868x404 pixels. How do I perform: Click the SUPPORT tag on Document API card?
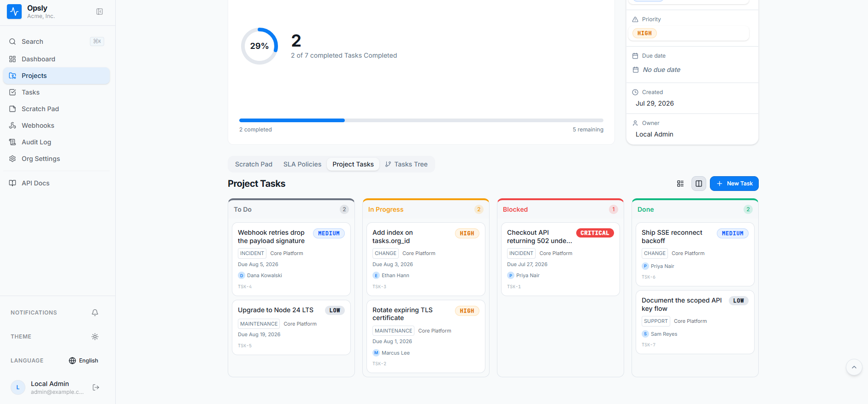656,321
